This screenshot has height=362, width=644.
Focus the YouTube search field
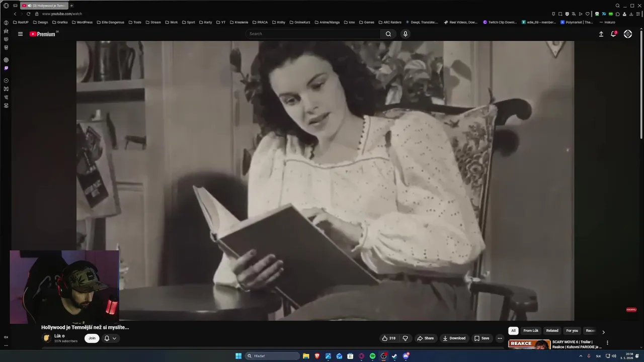313,34
